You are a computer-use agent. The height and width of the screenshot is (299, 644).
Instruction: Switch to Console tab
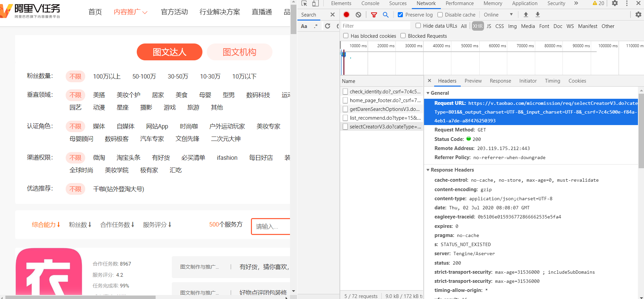370,3
